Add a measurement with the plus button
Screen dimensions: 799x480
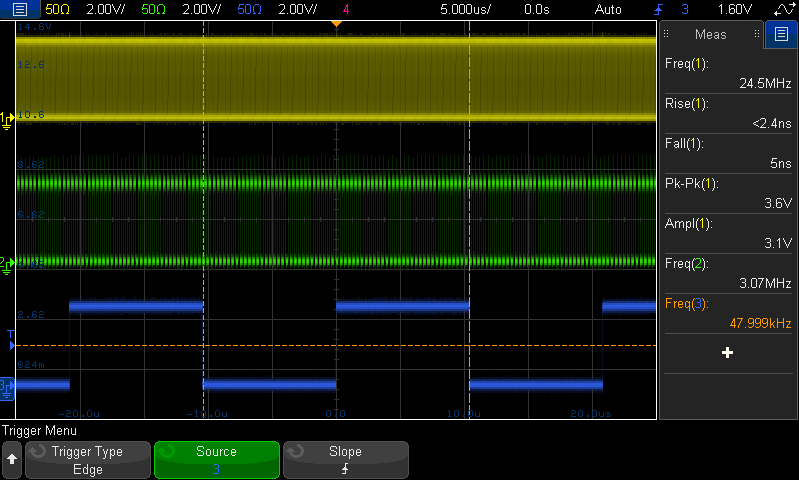[x=728, y=353]
